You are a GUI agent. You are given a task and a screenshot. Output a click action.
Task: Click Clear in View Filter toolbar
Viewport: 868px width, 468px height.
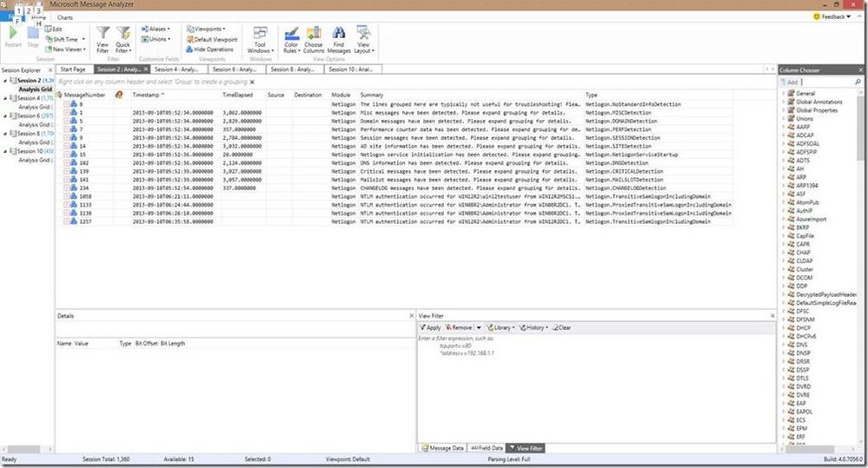(561, 327)
